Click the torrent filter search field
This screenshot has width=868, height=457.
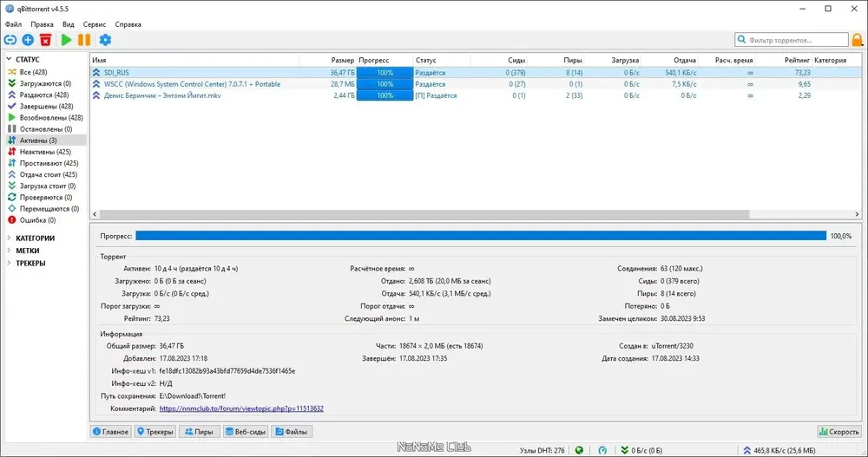coord(792,40)
